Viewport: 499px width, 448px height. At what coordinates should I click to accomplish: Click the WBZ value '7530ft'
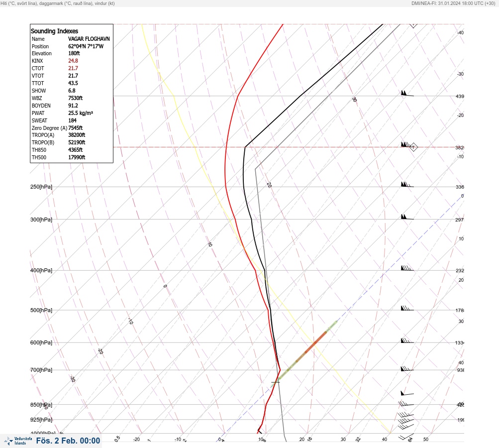pyautogui.click(x=75, y=98)
